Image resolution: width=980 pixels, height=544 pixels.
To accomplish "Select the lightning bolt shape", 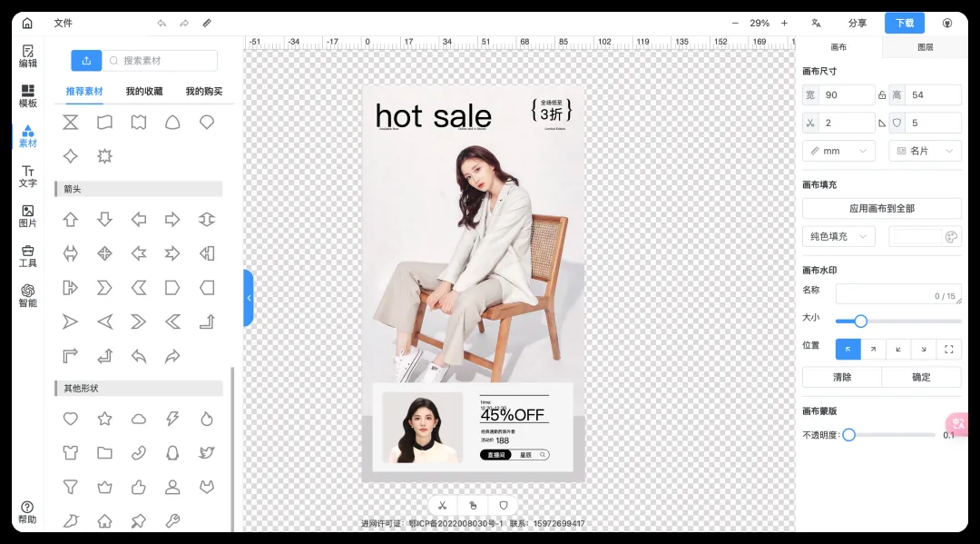I will [x=172, y=419].
